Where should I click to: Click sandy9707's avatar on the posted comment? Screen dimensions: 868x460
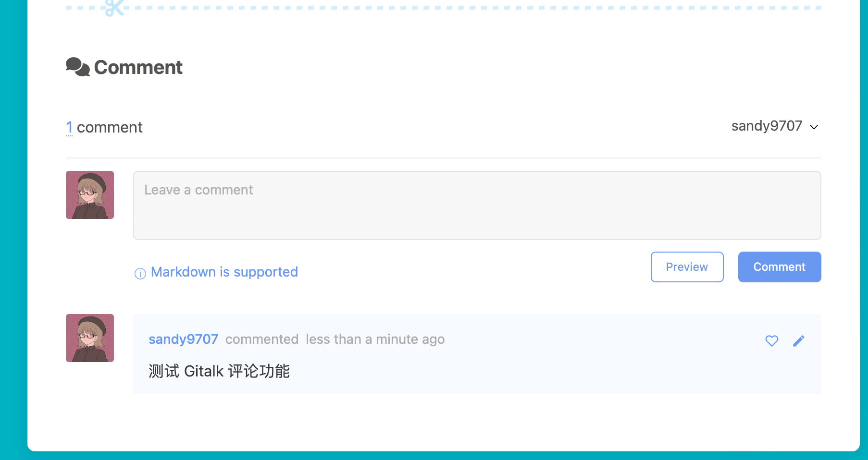89,338
